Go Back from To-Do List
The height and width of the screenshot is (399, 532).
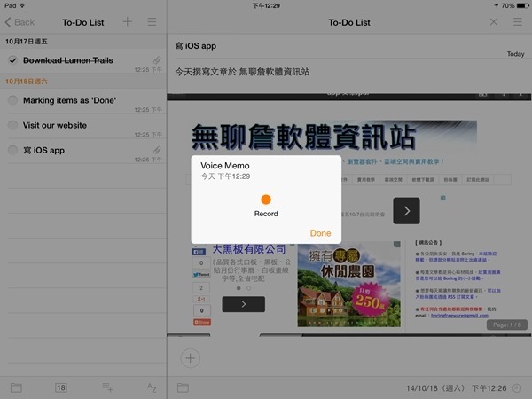(x=20, y=22)
